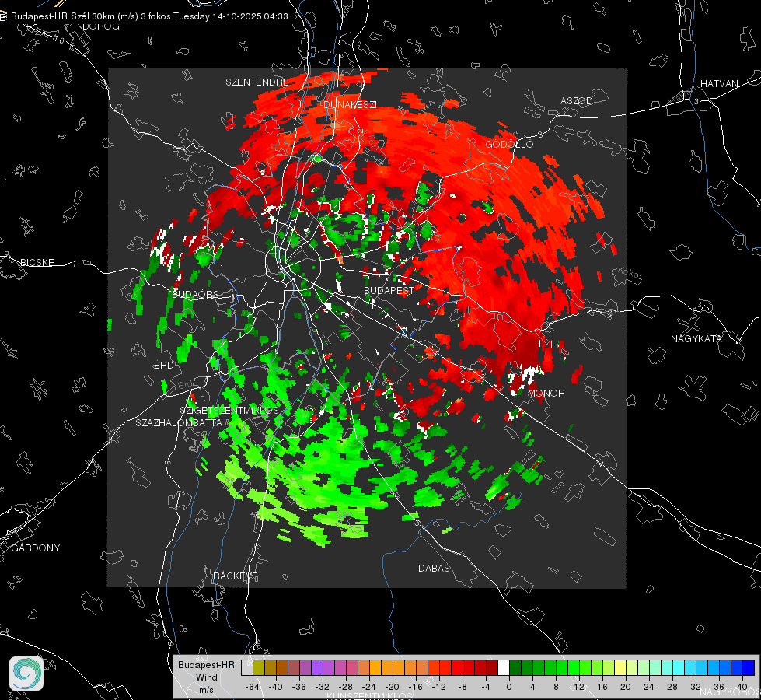This screenshot has height=700, width=761.
Task: Click the HATVAN town label
Action: tap(719, 83)
